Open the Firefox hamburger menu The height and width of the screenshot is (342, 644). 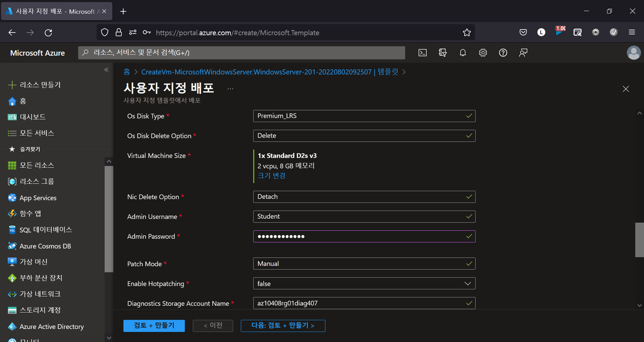click(x=632, y=32)
